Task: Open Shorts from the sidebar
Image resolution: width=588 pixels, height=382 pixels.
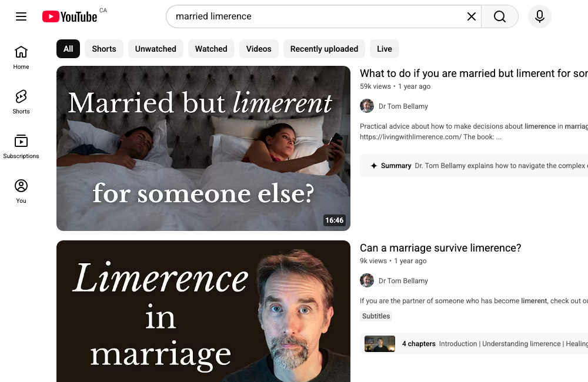Action: pos(21,102)
